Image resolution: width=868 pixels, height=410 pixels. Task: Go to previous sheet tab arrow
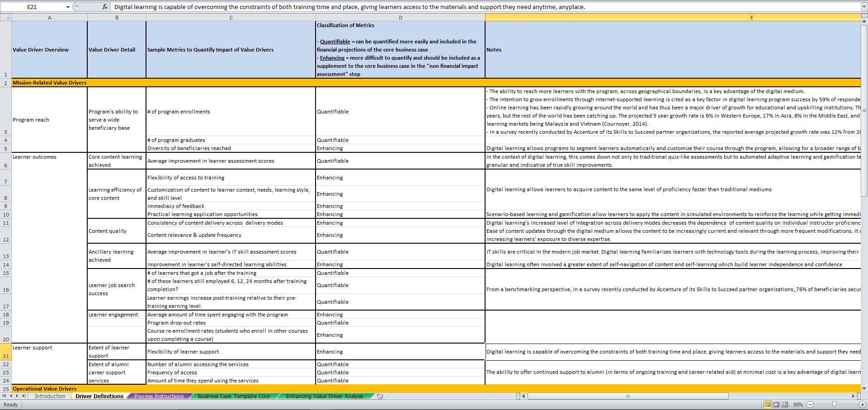11,396
